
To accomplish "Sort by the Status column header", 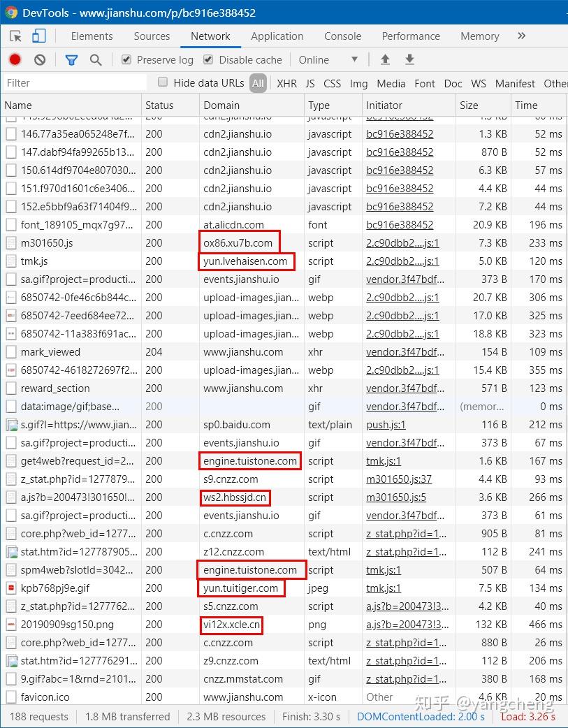I will pyautogui.click(x=170, y=105).
